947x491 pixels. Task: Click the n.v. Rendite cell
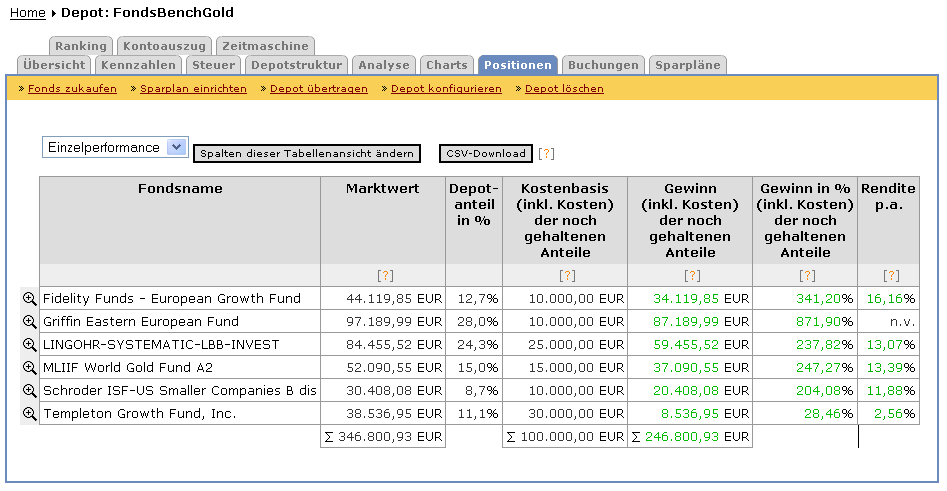click(888, 321)
